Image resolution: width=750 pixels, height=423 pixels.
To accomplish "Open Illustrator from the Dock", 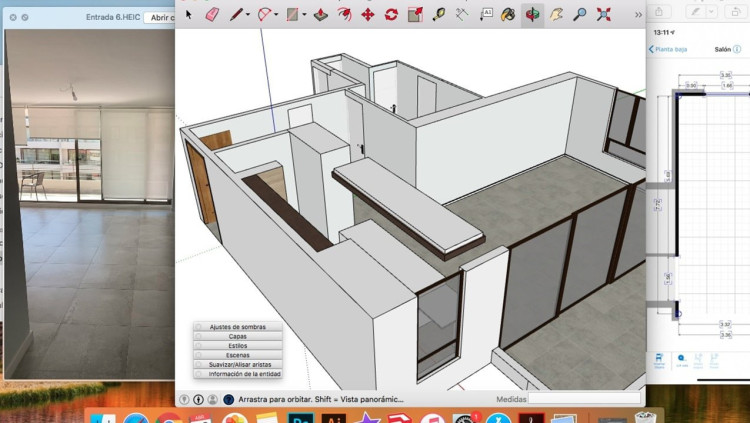I will (x=333, y=419).
